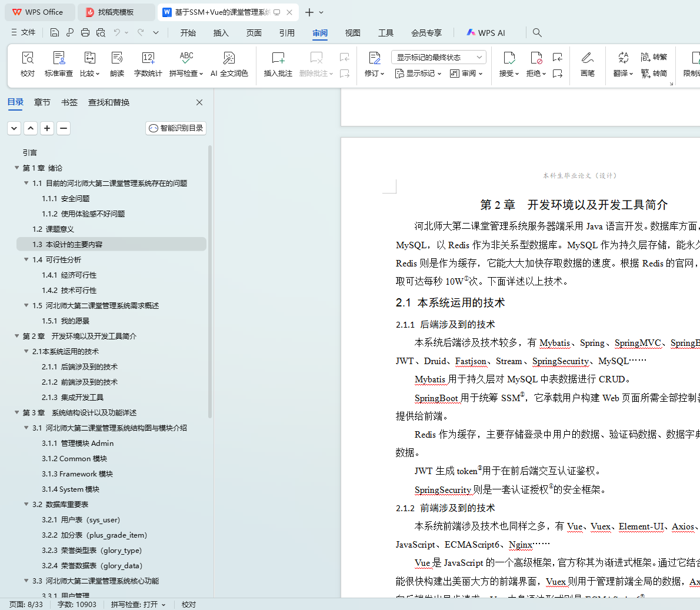Viewport: 700px width, 610px height.
Task: Collapse 3.2 数据库重要表 node
Action: 26,504
